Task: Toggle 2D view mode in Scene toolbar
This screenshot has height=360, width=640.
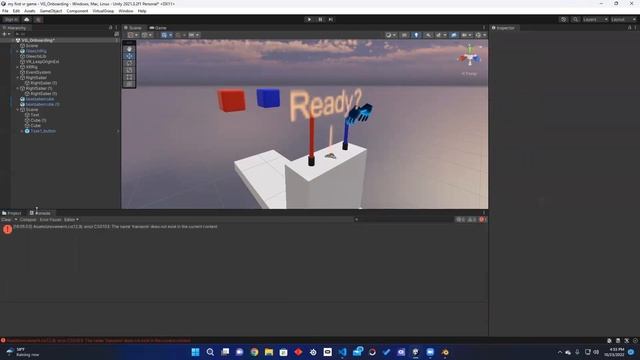Action: pos(404,35)
